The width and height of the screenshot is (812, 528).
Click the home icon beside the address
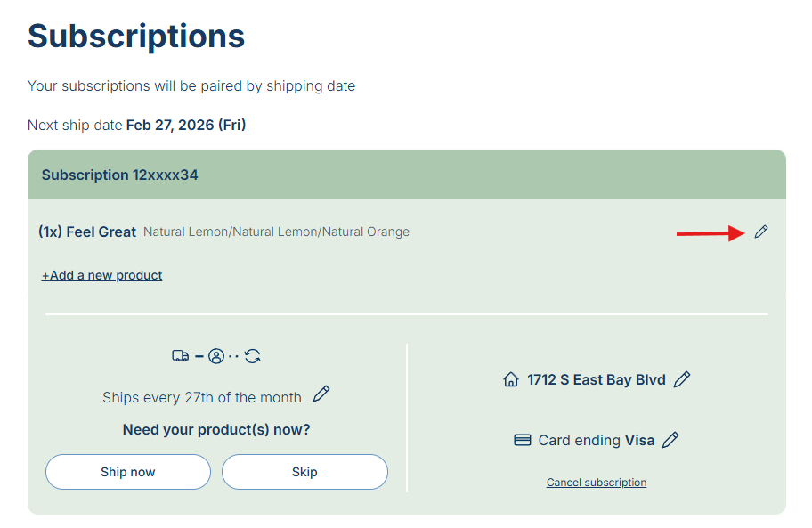pos(511,380)
